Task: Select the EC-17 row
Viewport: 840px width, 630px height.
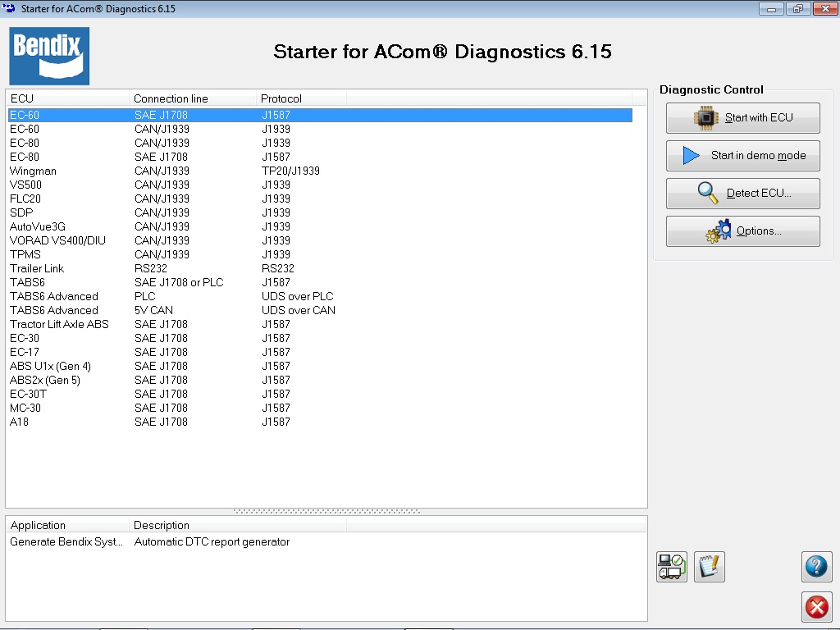Action: 321,352
